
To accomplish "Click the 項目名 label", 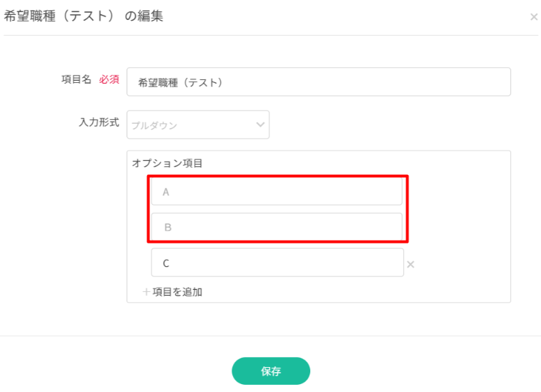I will click(76, 79).
